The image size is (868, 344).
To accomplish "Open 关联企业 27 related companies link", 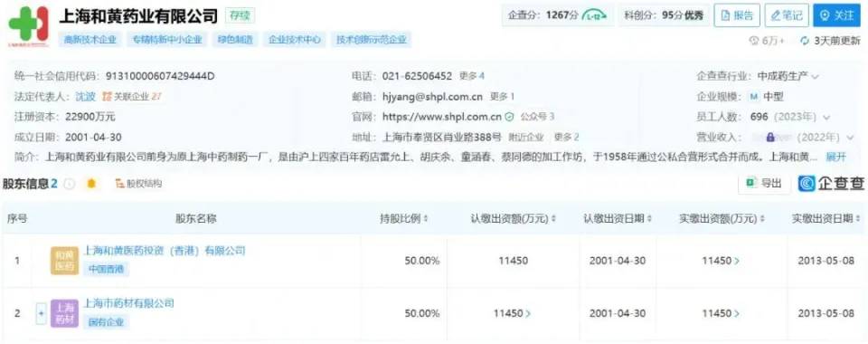I will point(132,96).
